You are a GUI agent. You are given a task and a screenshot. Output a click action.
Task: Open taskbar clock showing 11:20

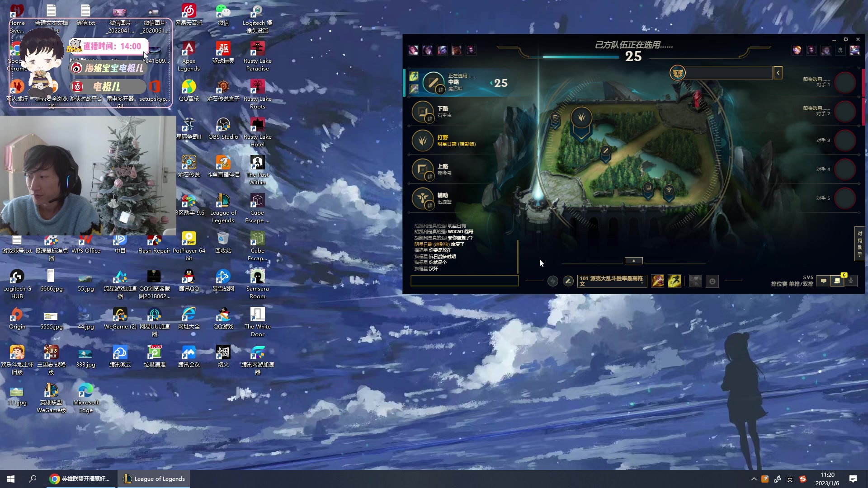tap(827, 479)
